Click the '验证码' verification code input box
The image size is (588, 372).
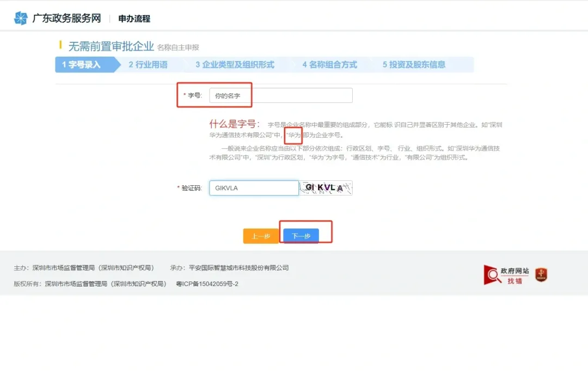coord(254,187)
